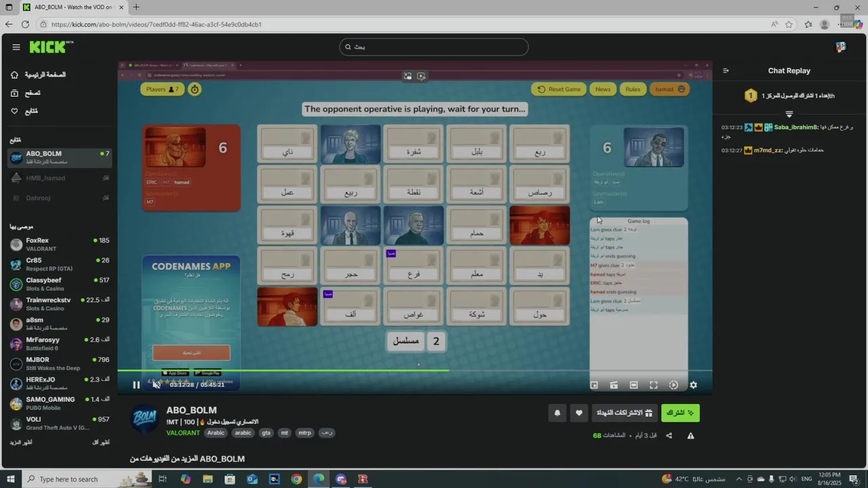Open the Following sidebar item
This screenshot has height=488, width=868.
click(x=24, y=111)
